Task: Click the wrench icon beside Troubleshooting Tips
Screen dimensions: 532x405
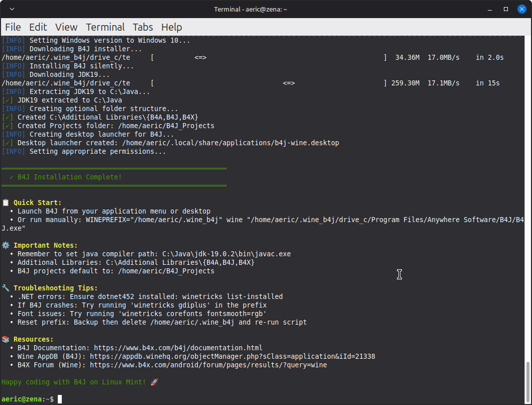Action: pos(6,288)
